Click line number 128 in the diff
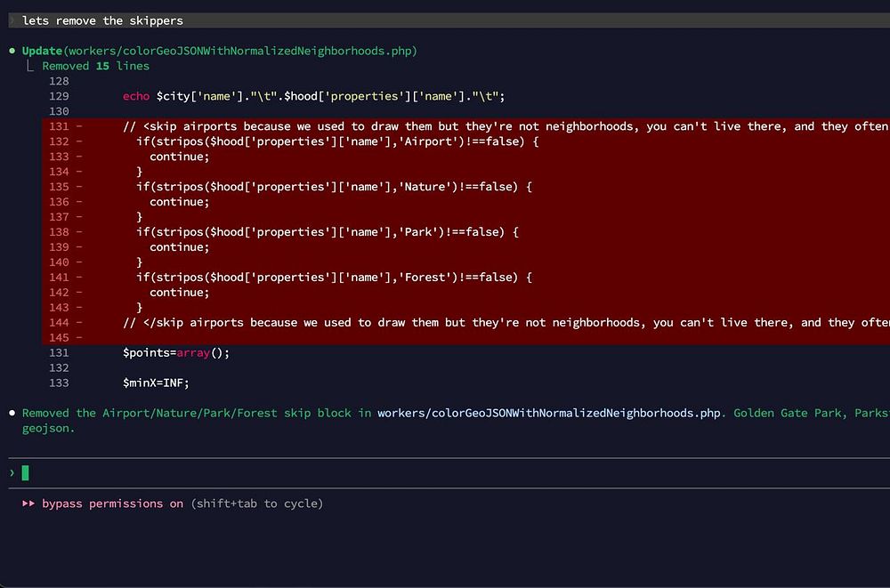This screenshot has width=890, height=588. pos(59,81)
